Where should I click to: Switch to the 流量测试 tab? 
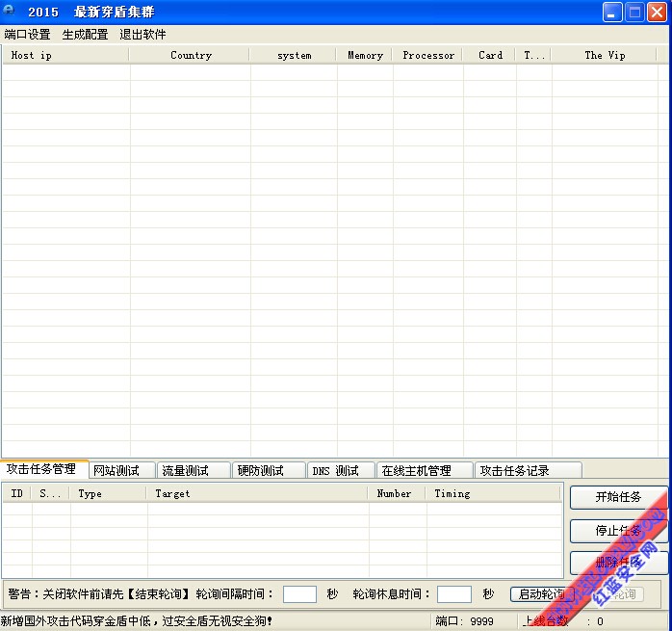pos(194,470)
